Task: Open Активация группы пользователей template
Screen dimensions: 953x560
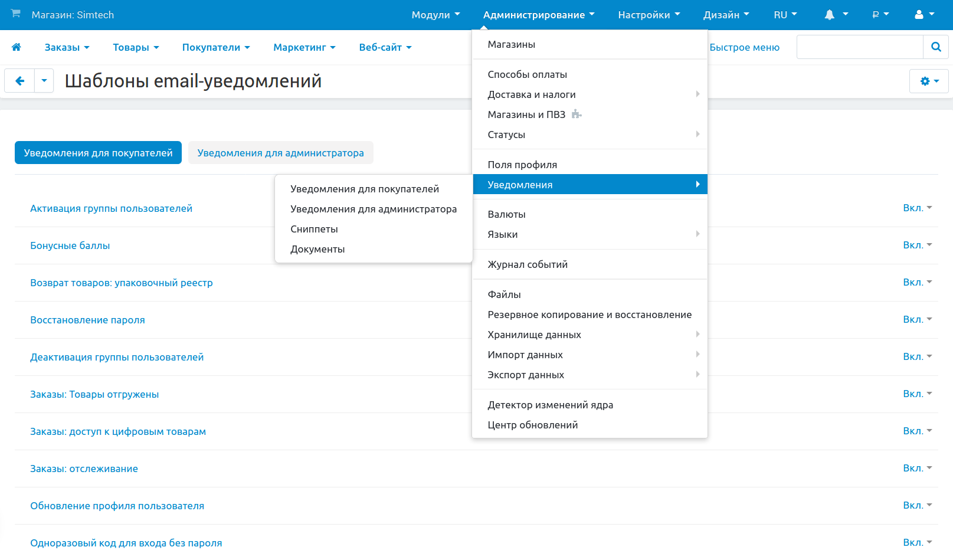Action: [111, 208]
